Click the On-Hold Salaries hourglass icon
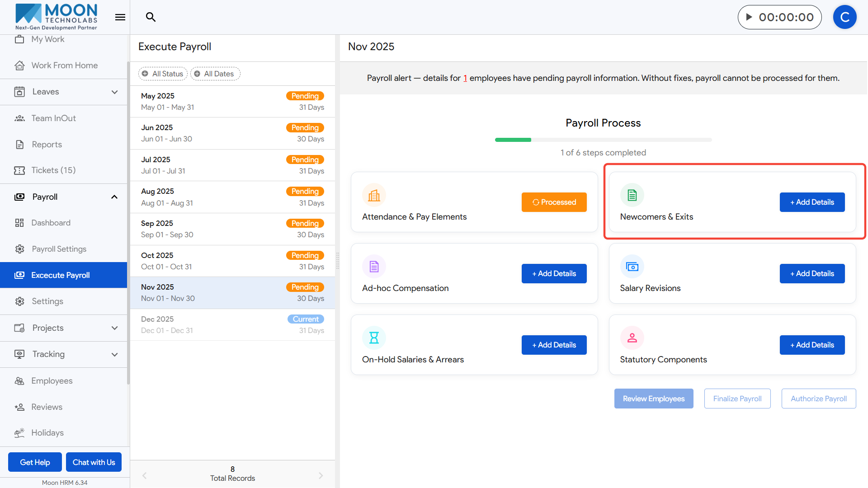 click(374, 338)
